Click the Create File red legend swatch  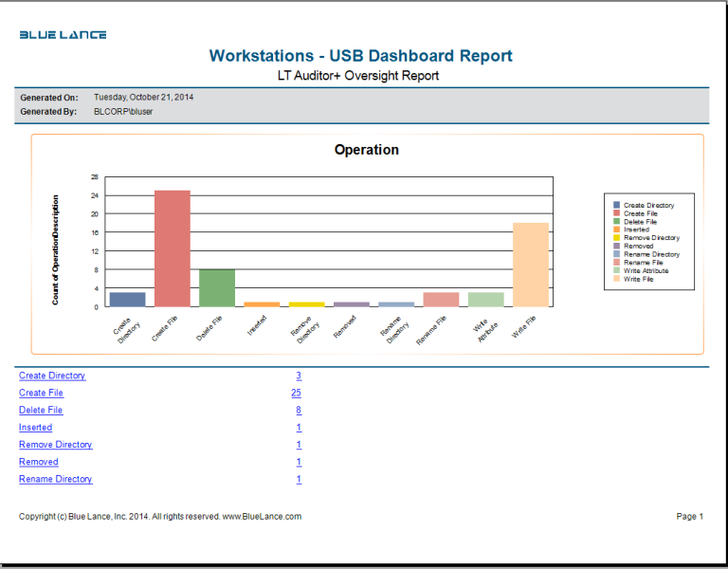click(617, 213)
